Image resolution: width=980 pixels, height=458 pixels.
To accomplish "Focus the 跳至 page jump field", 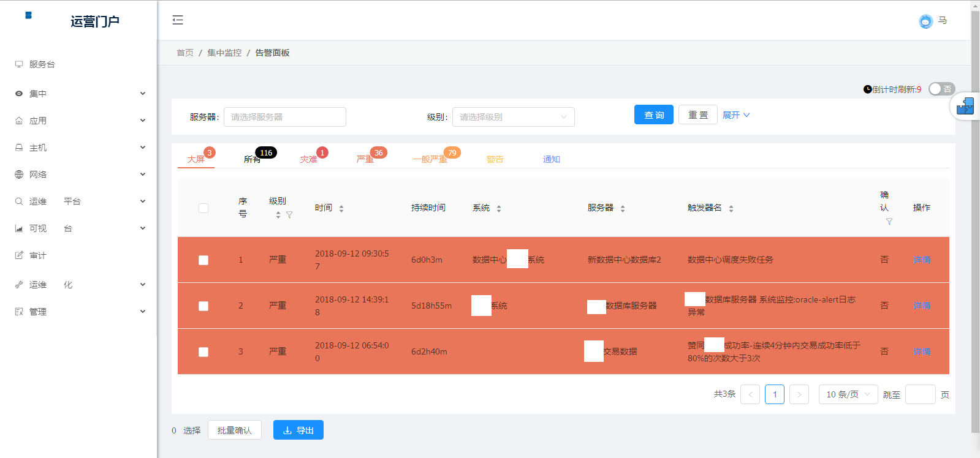I will click(921, 394).
